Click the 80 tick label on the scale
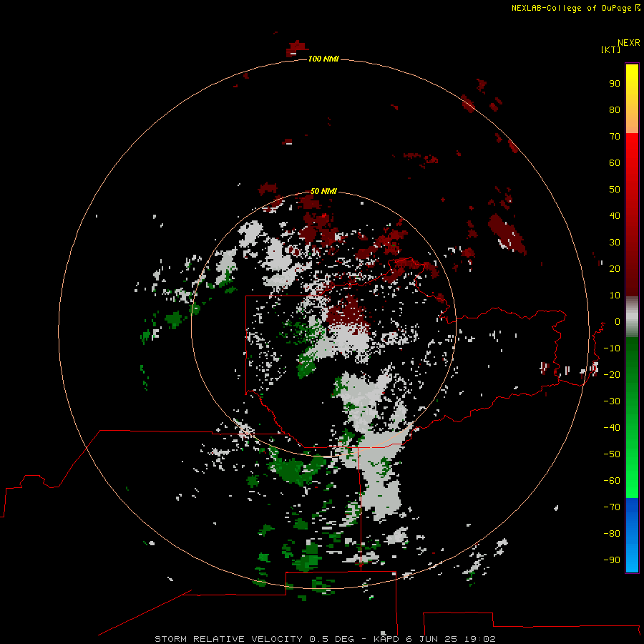Image resolution: width=644 pixels, height=644 pixels. click(x=615, y=109)
